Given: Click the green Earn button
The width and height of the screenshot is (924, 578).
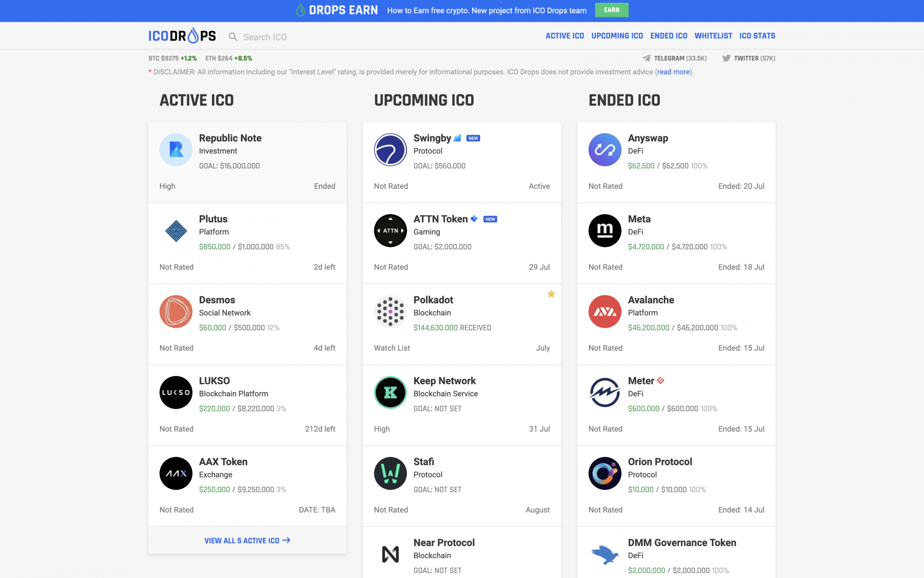Looking at the screenshot, I should 612,10.
